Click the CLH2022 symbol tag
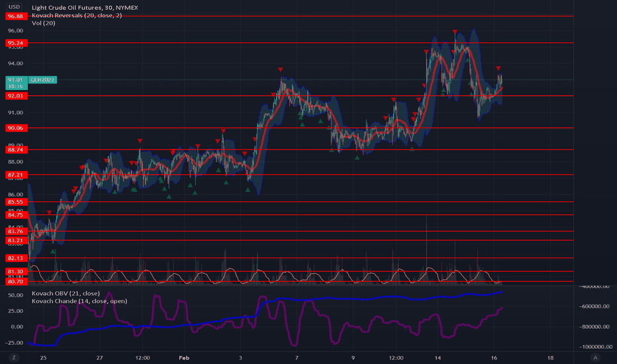 click(x=42, y=80)
